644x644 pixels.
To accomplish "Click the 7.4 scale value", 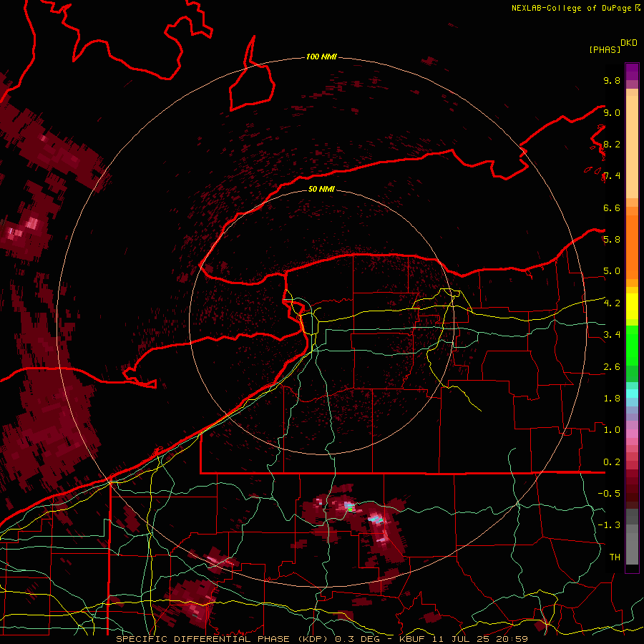I will tap(612, 176).
